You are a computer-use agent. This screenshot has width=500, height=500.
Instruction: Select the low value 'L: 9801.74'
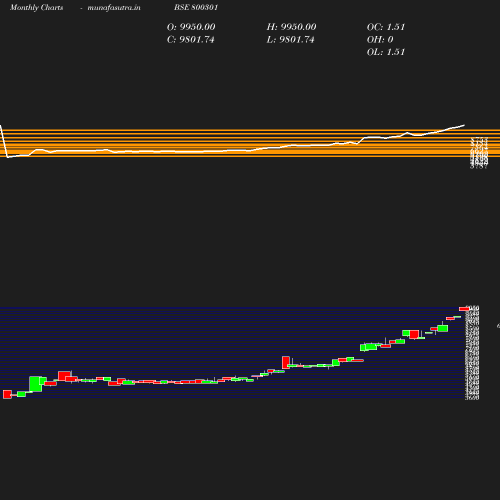[290, 40]
